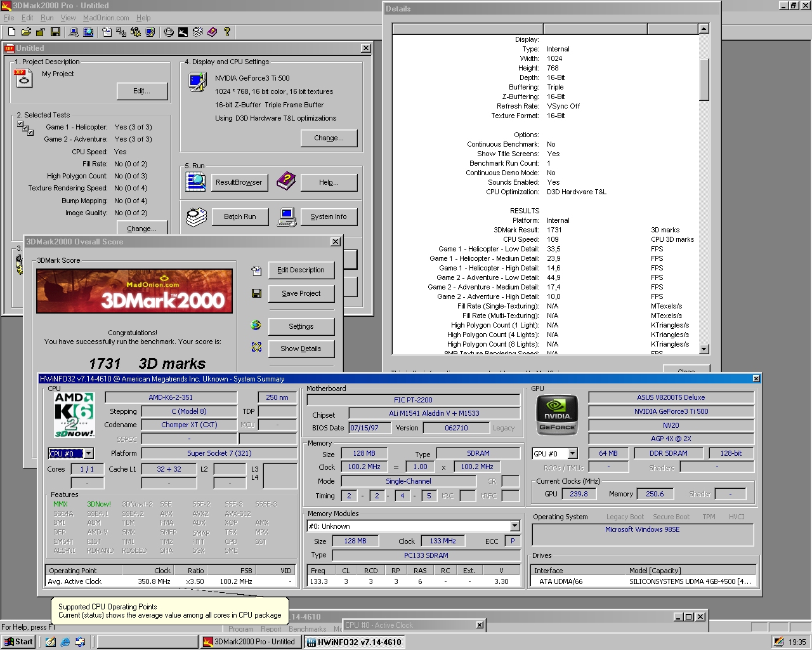Viewport: 812px width, 650px height.
Task: Open the Run menu
Action: 47,18
